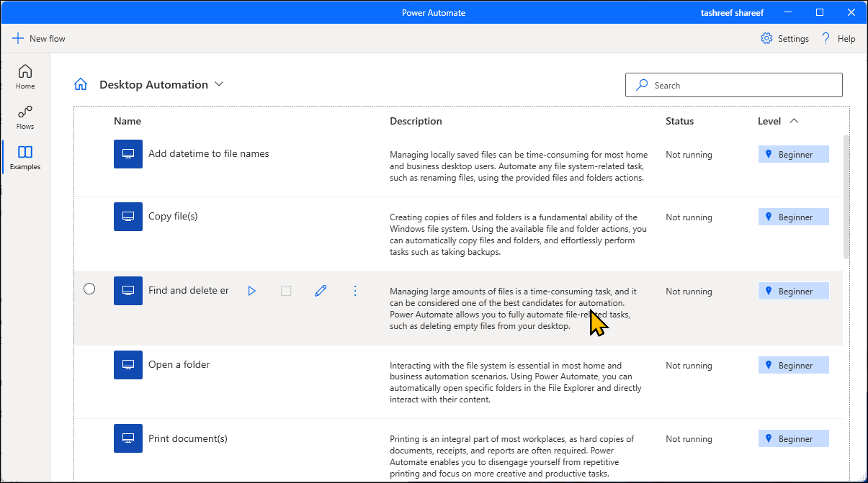Open the Settings gear
Viewport: 868px width, 483px height.
(x=766, y=39)
